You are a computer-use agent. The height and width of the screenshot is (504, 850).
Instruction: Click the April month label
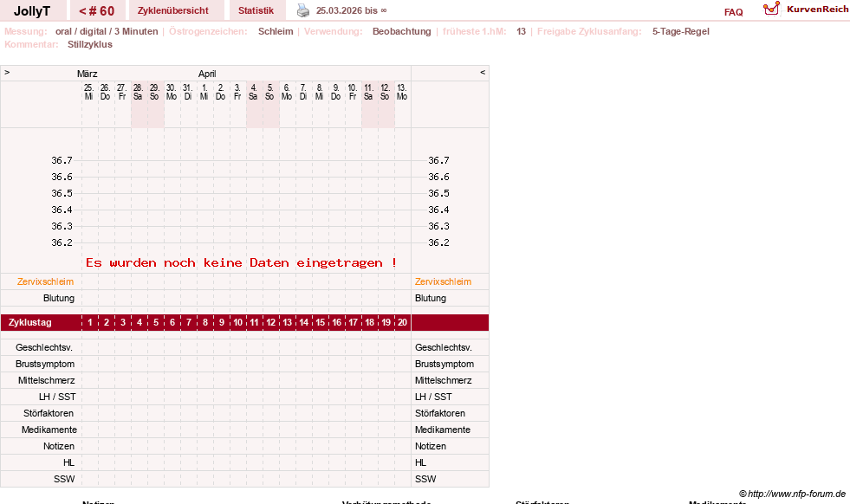click(207, 74)
